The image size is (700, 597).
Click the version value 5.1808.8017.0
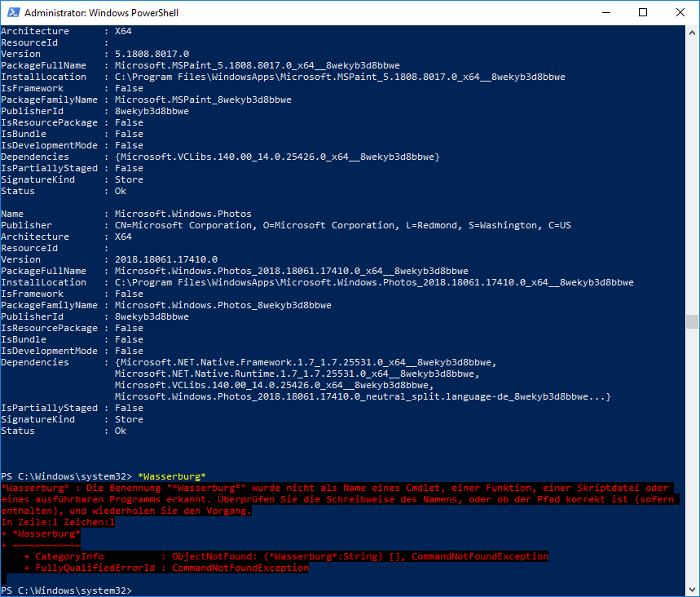tap(152, 54)
